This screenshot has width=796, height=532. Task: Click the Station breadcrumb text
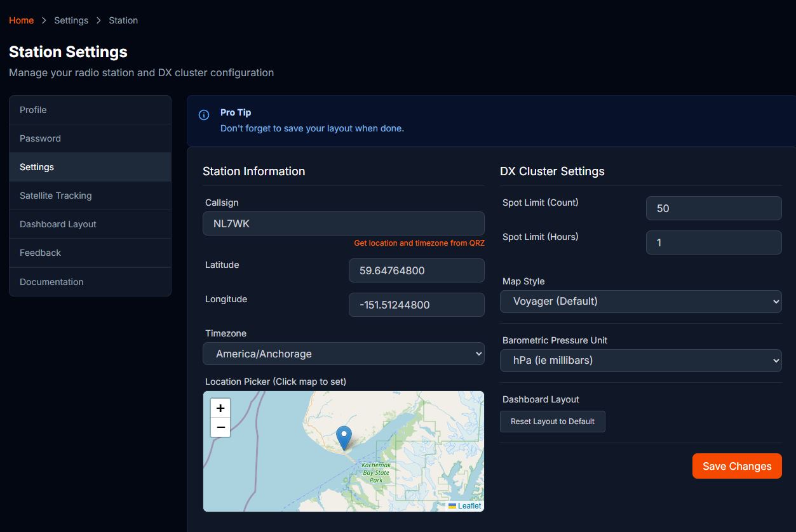[x=123, y=20]
